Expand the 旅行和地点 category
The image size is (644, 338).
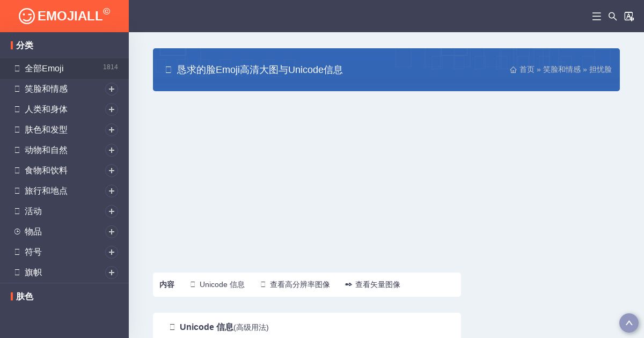[112, 191]
